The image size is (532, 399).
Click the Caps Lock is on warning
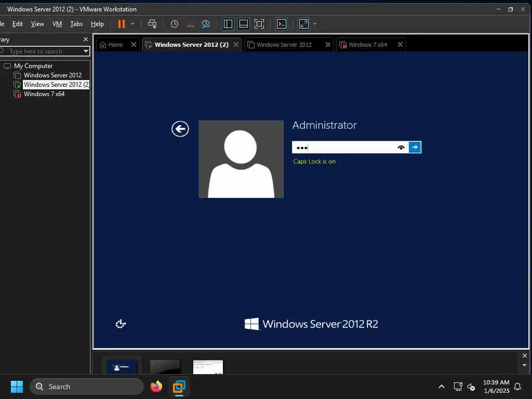[x=314, y=162]
